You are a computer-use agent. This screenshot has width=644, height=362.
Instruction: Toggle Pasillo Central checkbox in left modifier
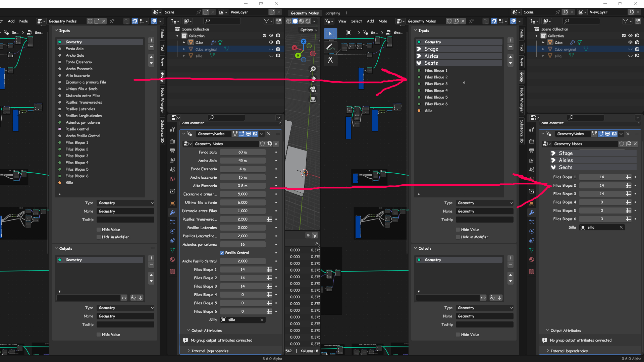tap(222, 253)
